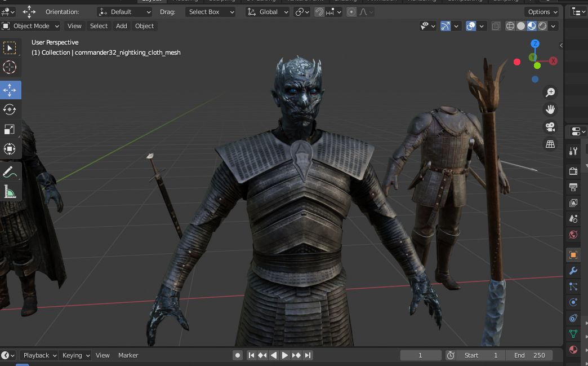Open the Object properties tab
The height and width of the screenshot is (366, 588).
coord(573,255)
